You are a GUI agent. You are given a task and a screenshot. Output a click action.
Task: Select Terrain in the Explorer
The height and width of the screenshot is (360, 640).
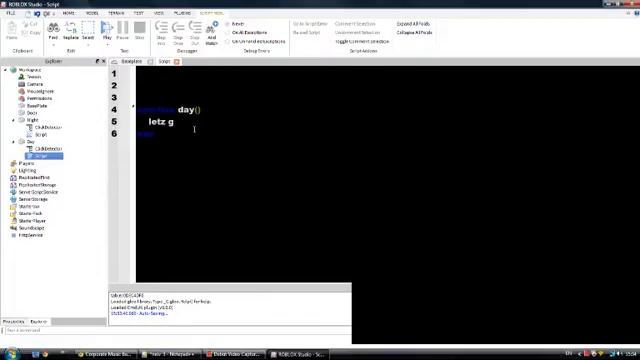point(34,77)
